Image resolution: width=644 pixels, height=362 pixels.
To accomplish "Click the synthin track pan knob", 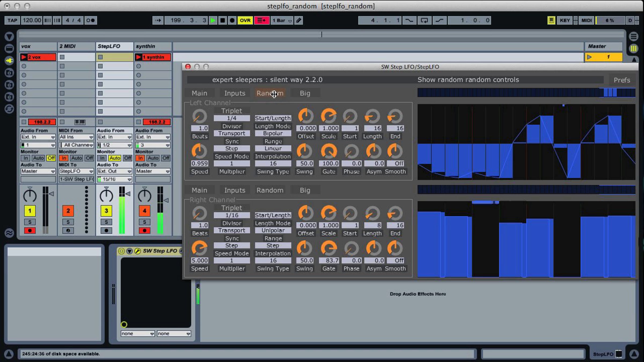I will (145, 195).
